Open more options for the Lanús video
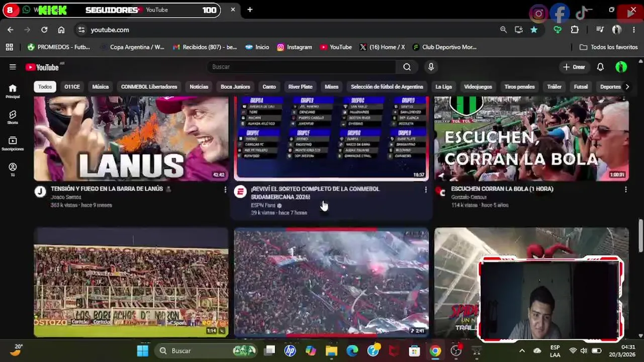The height and width of the screenshot is (362, 644). 225,190
